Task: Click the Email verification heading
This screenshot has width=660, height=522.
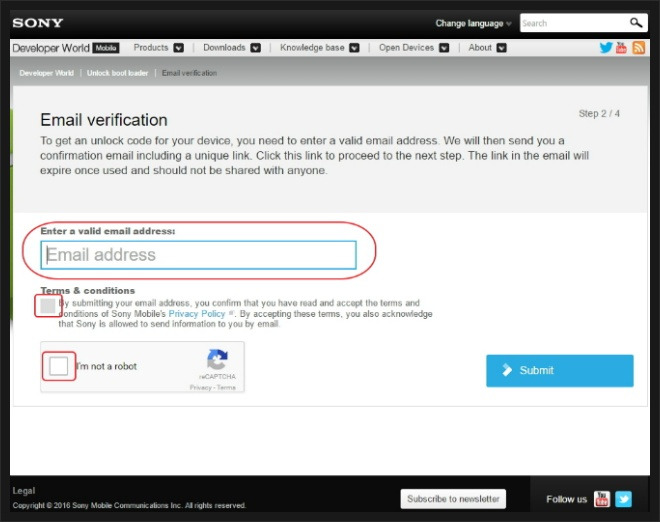Action: click(x=104, y=120)
